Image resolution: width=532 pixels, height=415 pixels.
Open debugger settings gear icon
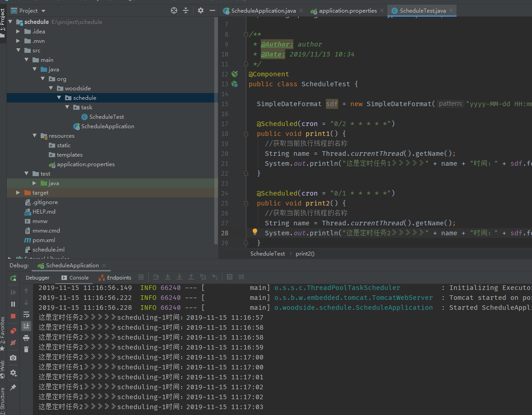click(13, 373)
